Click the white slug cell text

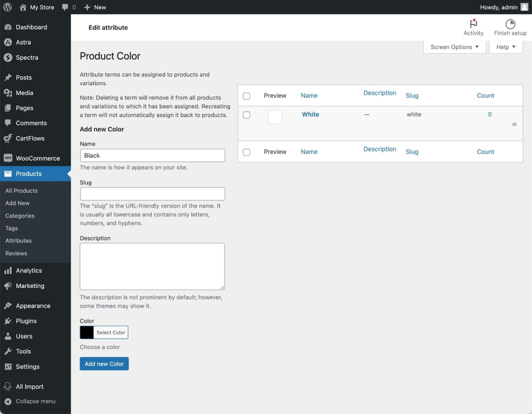pyautogui.click(x=414, y=114)
